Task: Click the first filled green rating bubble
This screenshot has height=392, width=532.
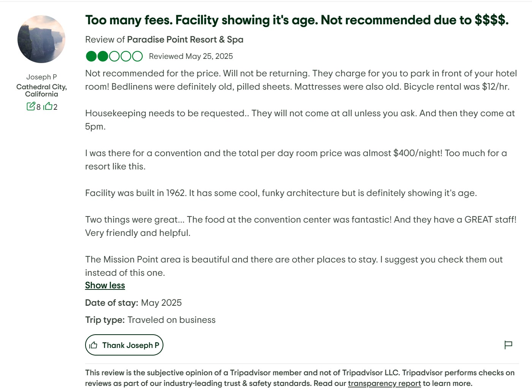Action: [91, 56]
